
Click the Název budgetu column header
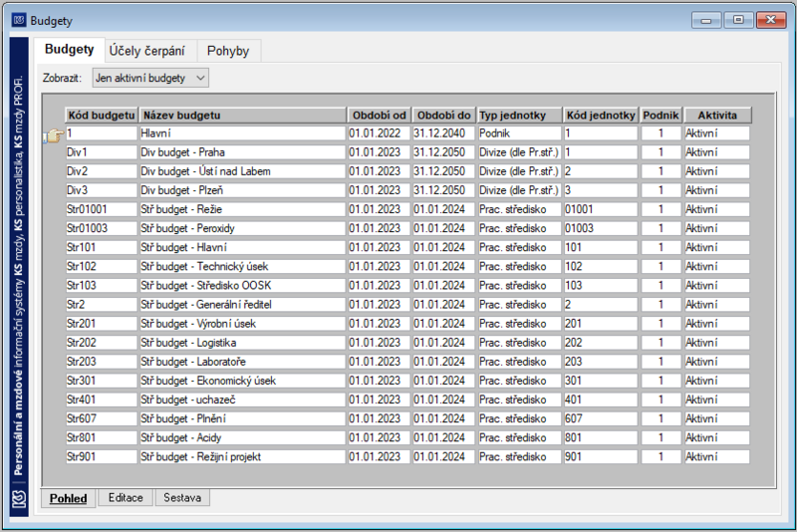click(242, 116)
